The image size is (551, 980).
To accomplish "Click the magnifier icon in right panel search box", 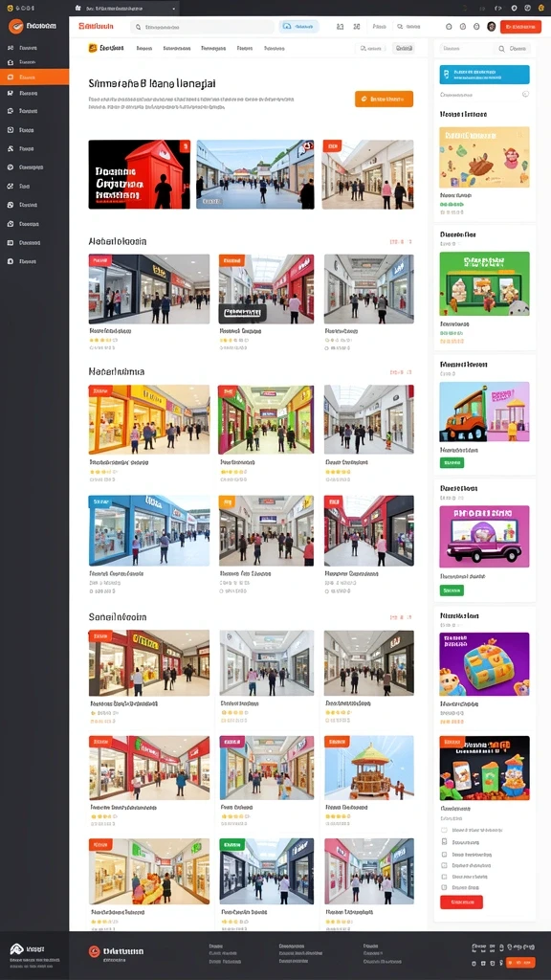I will tap(501, 48).
